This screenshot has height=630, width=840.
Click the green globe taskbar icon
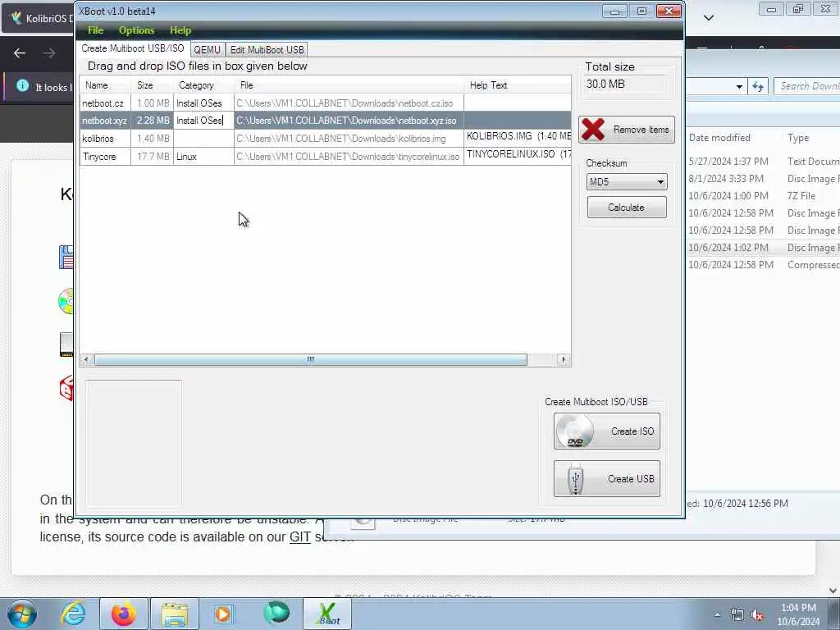276,614
